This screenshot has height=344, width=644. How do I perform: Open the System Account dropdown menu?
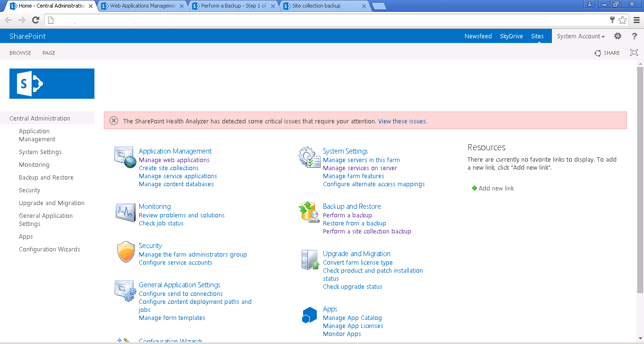click(581, 36)
